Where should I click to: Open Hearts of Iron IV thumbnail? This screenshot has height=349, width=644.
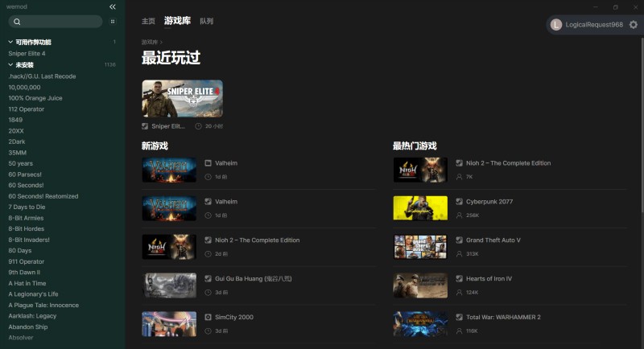pyautogui.click(x=420, y=285)
